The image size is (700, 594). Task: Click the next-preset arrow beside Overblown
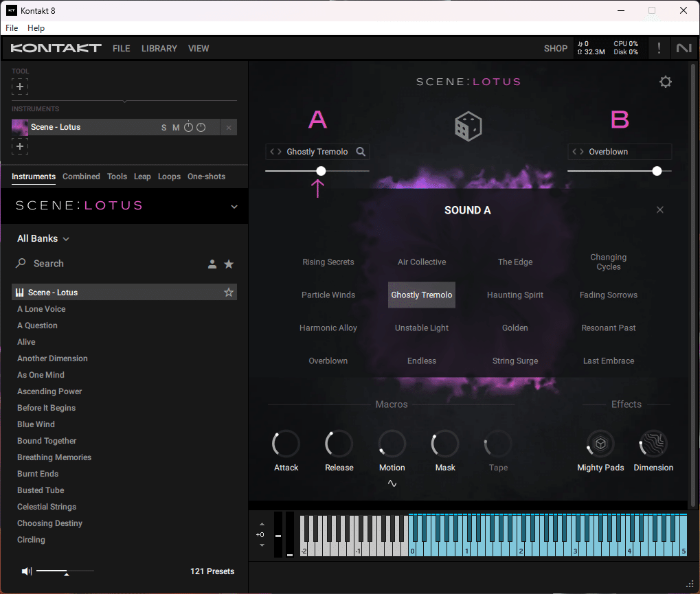point(581,151)
